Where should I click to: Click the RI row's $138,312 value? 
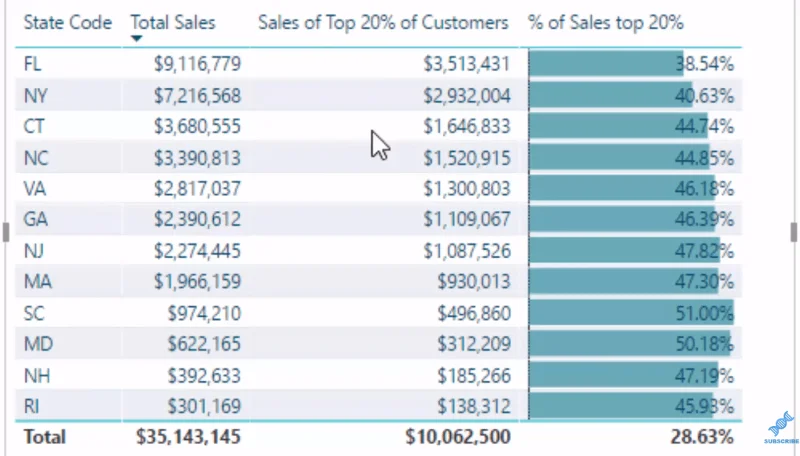tap(473, 406)
